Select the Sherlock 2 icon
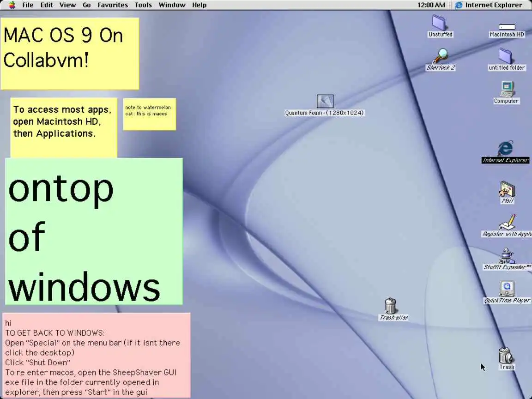The width and height of the screenshot is (532, 399). tap(441, 56)
